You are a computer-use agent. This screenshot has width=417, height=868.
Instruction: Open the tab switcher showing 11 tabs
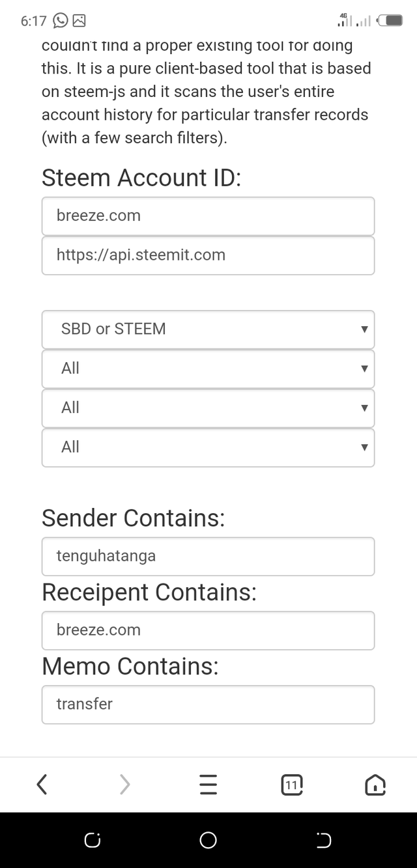291,785
